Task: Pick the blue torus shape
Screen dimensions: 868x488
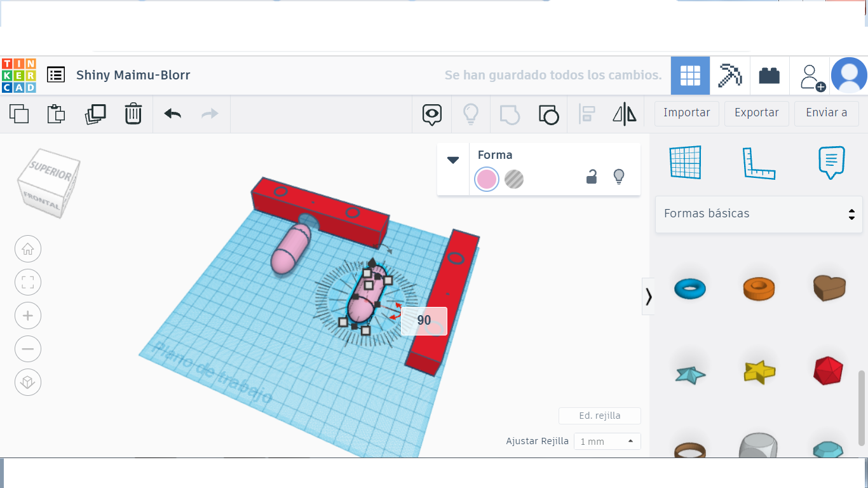Action: [x=690, y=289]
